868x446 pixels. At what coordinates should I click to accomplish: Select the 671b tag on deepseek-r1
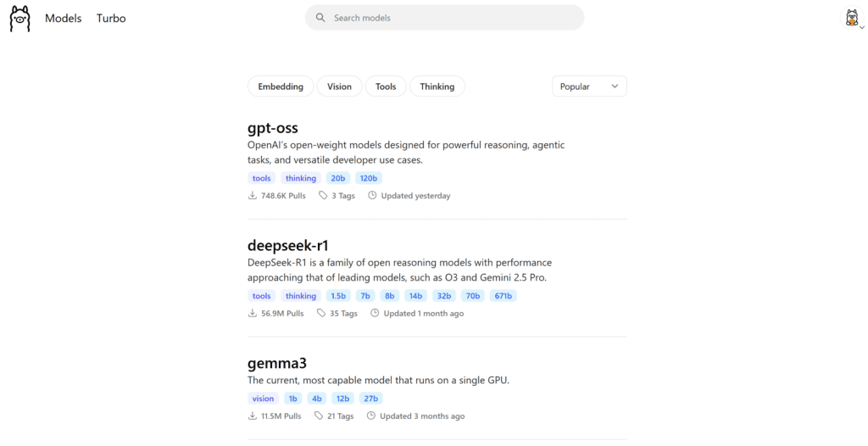(x=504, y=296)
